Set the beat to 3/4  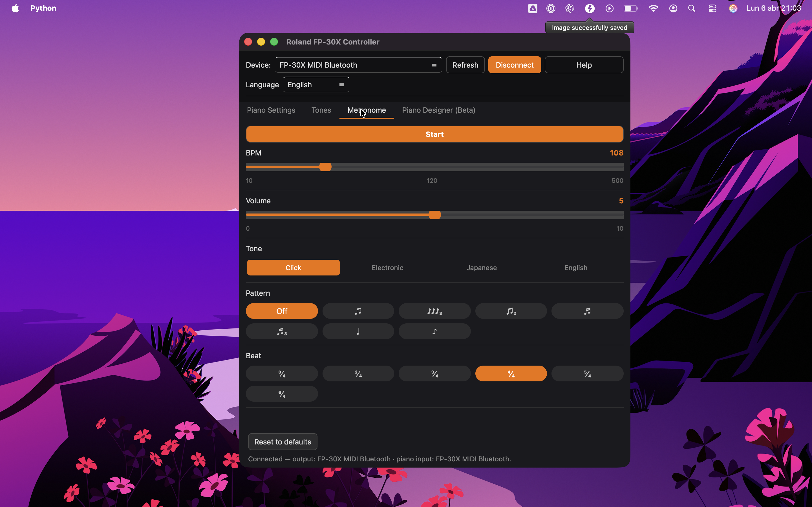[x=434, y=373]
